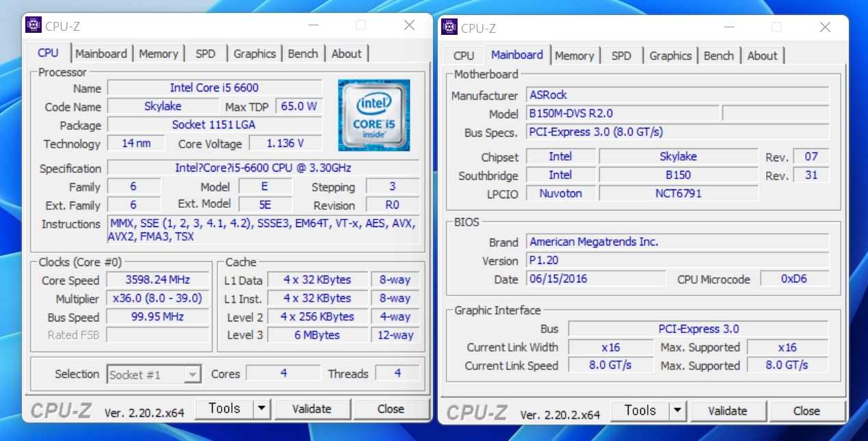Click Threads value 4
868x441 pixels.
[397, 373]
